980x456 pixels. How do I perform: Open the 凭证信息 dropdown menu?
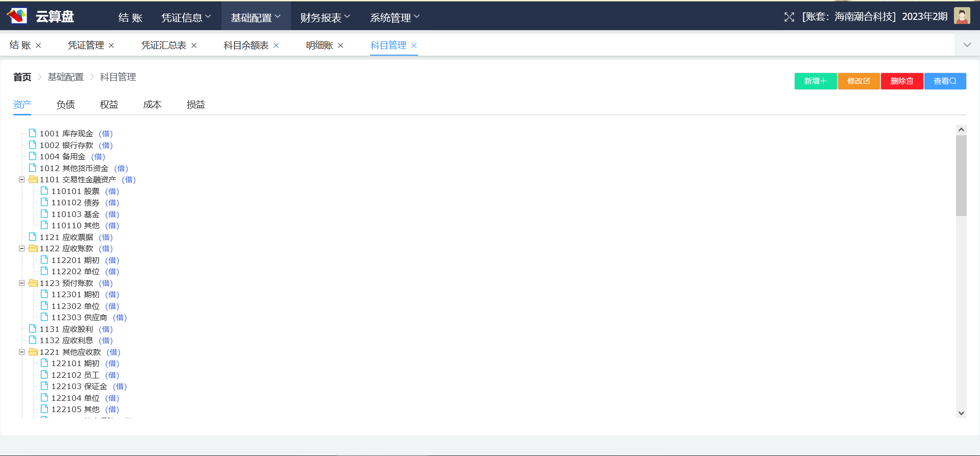(186, 17)
